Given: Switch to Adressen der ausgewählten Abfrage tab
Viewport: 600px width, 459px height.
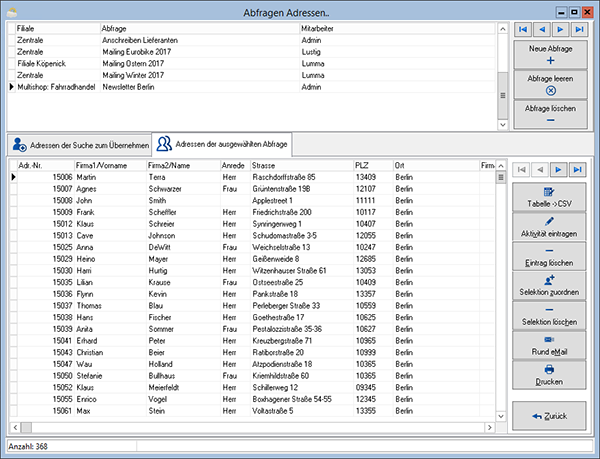Looking at the screenshot, I should coord(222,144).
